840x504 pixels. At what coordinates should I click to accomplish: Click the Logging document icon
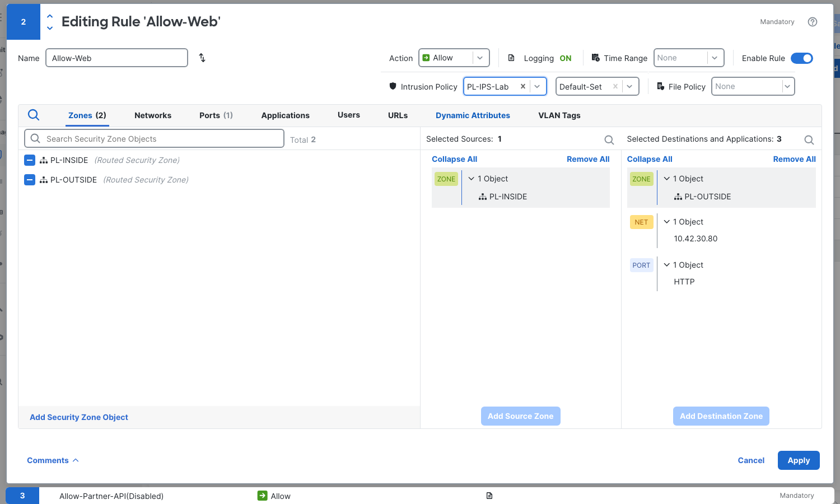511,58
